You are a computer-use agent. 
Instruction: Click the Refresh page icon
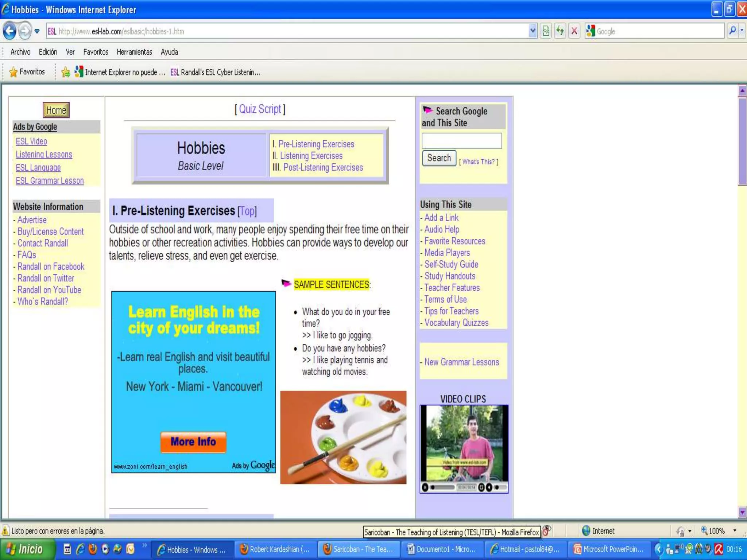pyautogui.click(x=560, y=31)
